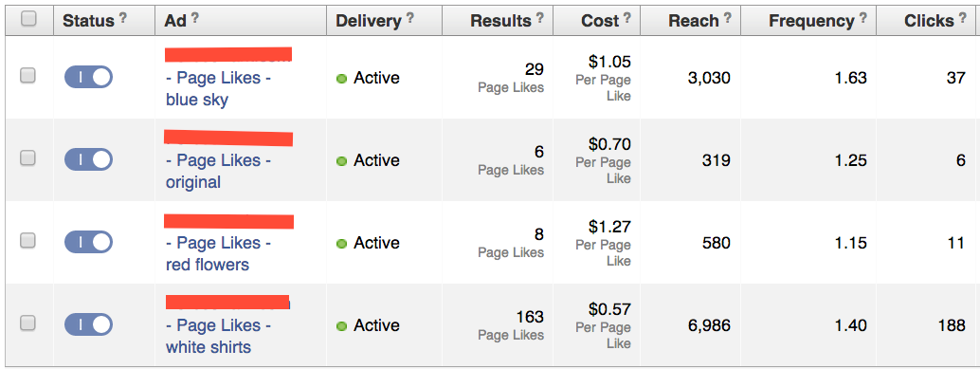Viewport: 980px width, 369px height.
Task: Open the Page Likes - white shirts ad
Action: 218,337
